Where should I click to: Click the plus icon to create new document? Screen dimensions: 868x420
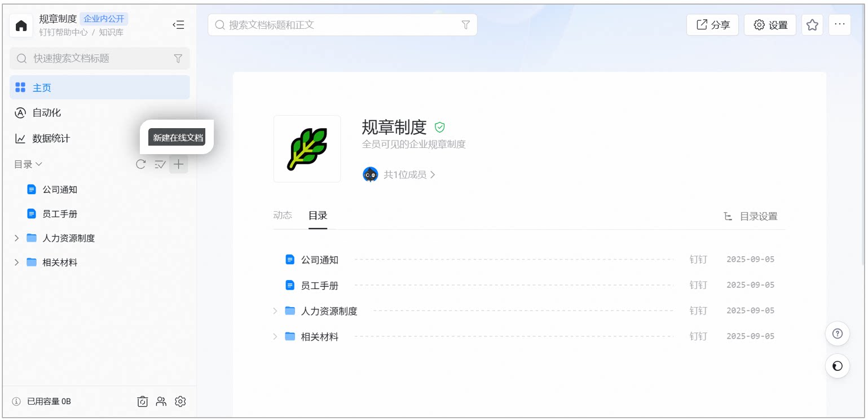point(178,164)
